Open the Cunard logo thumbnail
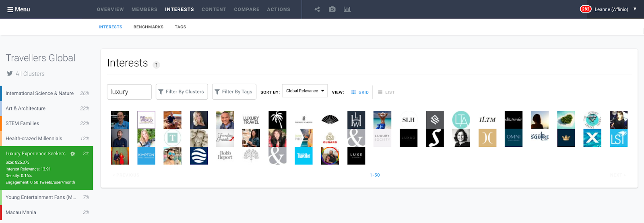The image size is (644, 223). coord(330,138)
